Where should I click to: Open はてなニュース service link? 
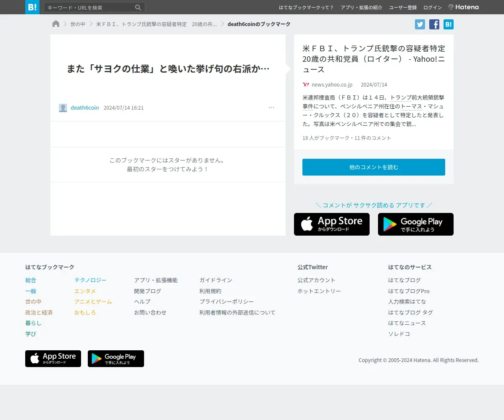407,323
